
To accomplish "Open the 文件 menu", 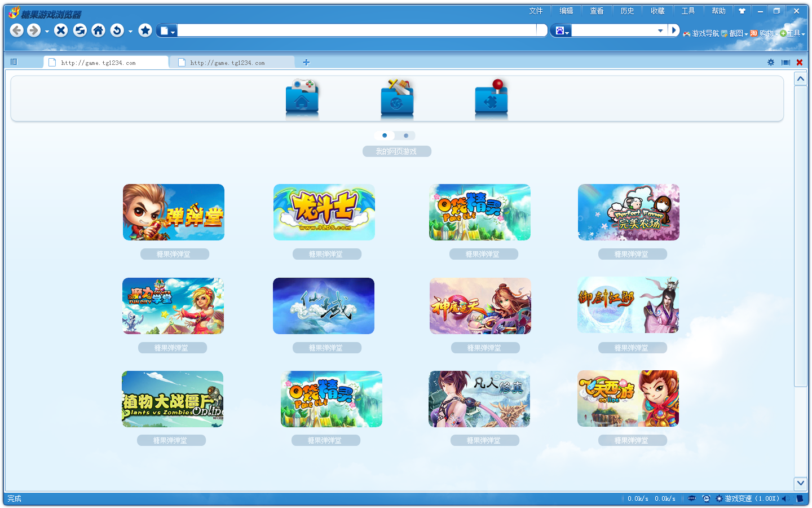I will click(x=536, y=11).
